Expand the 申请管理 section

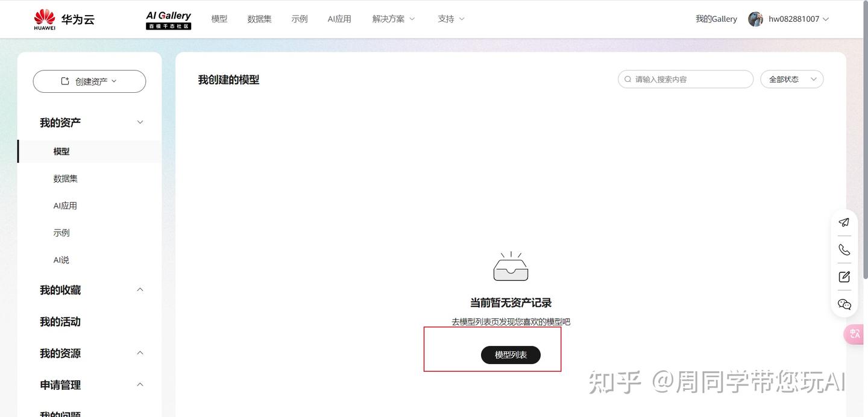(91, 384)
